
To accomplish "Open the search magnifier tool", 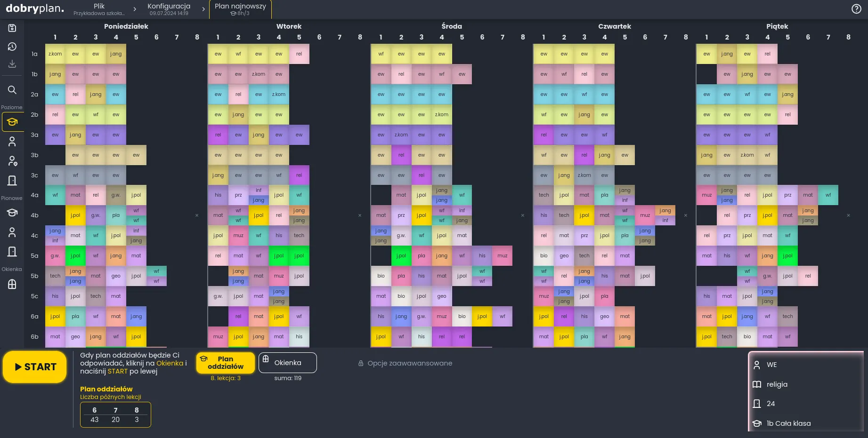I will pyautogui.click(x=12, y=90).
